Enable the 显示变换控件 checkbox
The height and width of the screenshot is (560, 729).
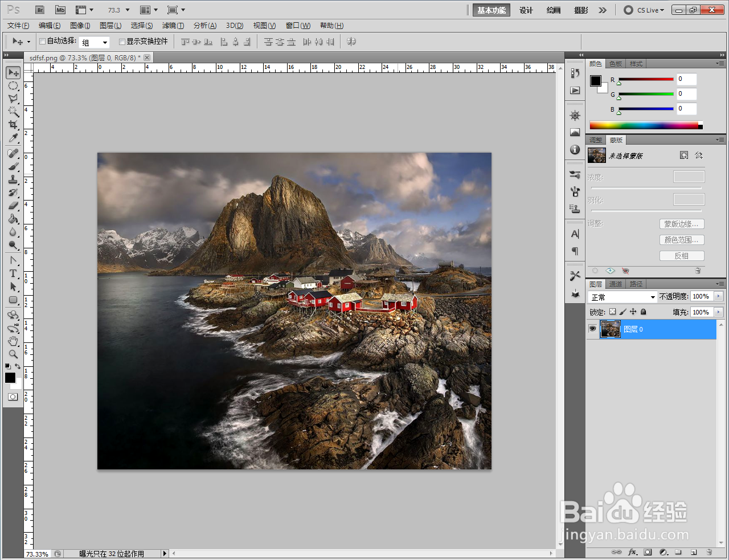122,42
